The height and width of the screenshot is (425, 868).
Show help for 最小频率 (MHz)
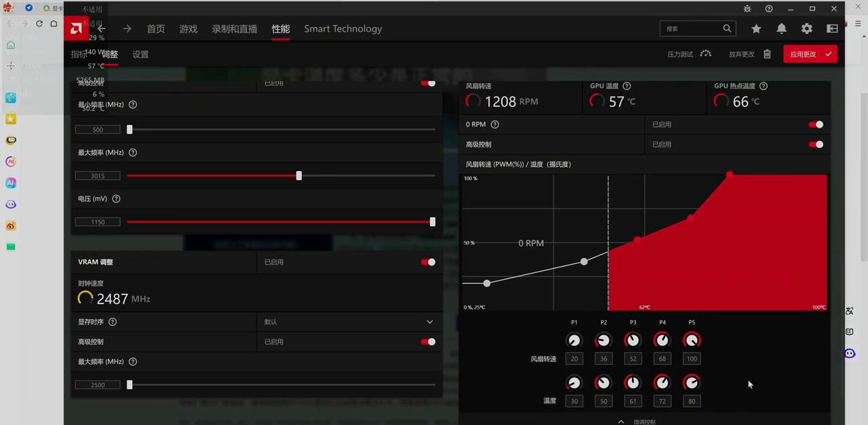coord(133,105)
